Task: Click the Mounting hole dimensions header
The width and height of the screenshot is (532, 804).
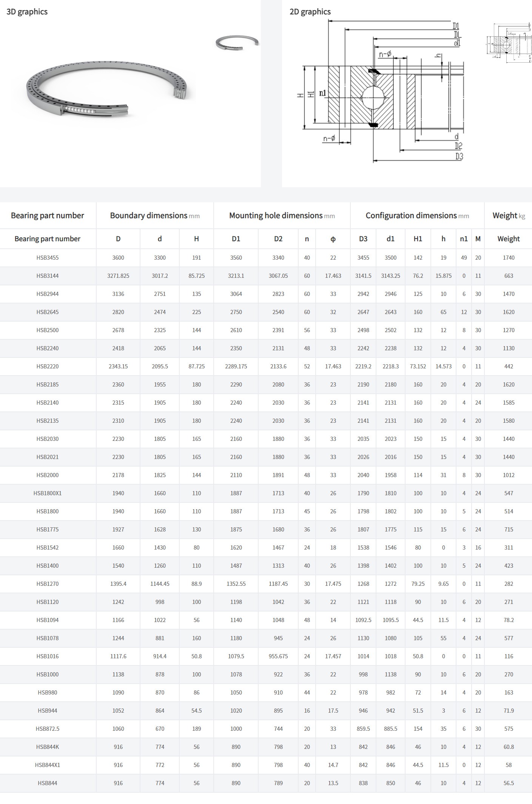Action: click(282, 216)
